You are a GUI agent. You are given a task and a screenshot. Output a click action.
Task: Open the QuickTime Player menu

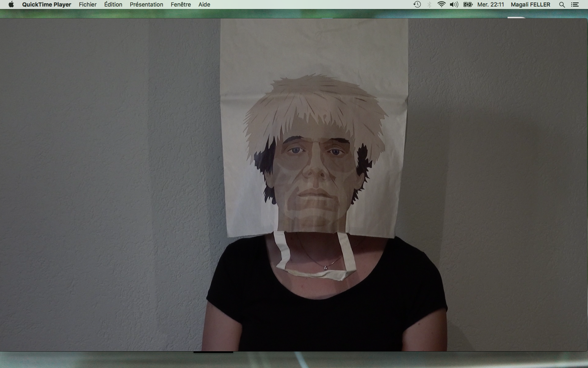pos(47,4)
